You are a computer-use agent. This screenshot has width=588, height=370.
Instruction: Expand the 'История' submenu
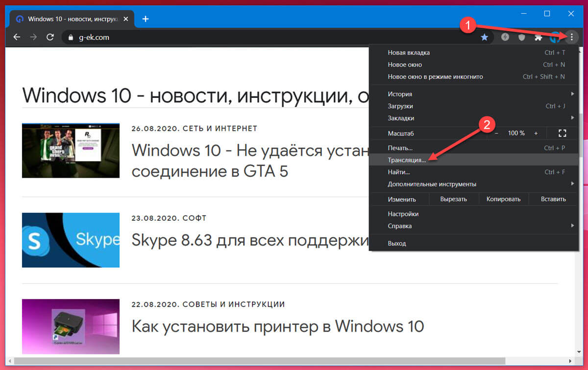474,94
